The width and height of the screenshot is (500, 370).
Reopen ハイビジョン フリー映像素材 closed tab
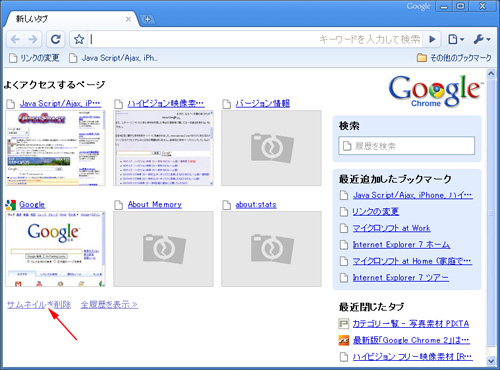(413, 357)
